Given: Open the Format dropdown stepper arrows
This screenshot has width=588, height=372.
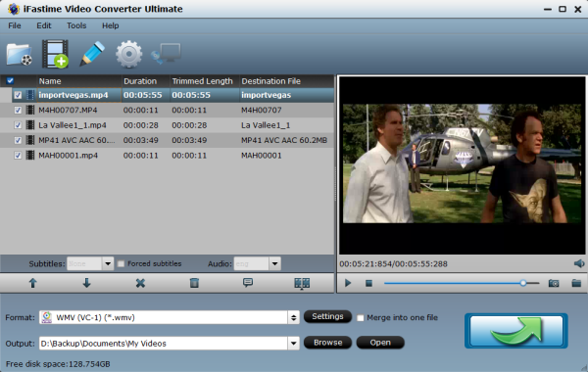Looking at the screenshot, I should click(293, 318).
